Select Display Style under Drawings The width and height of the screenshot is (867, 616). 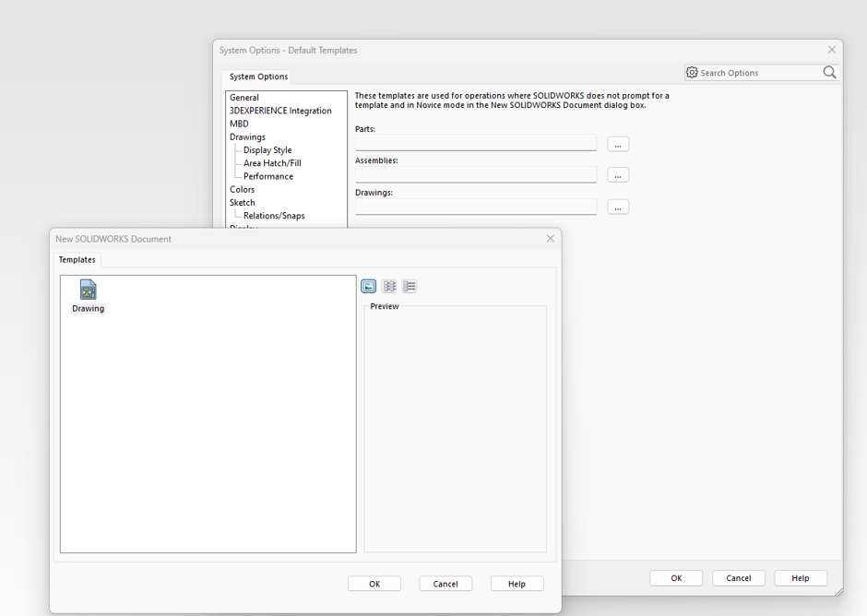click(x=267, y=150)
